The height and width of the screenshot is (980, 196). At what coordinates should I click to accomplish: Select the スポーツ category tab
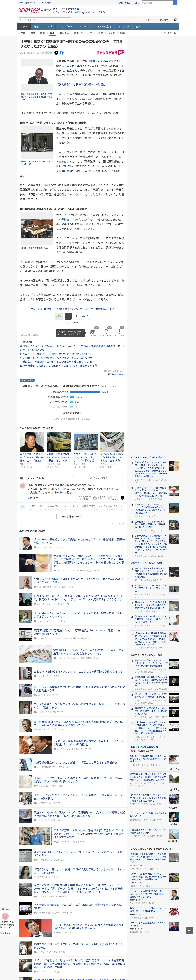[78, 33]
